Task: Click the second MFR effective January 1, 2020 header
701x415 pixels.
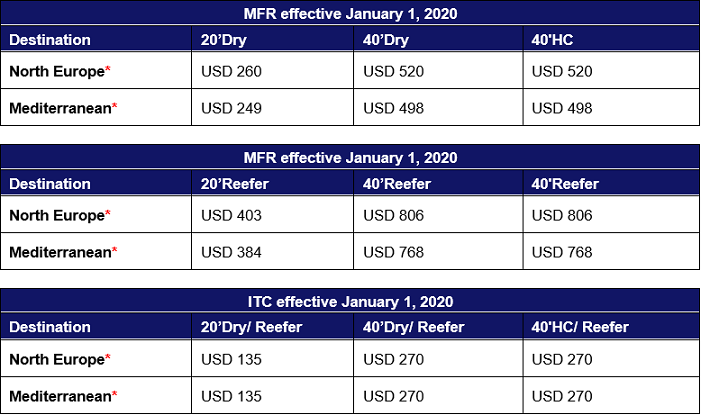Action: click(x=350, y=158)
